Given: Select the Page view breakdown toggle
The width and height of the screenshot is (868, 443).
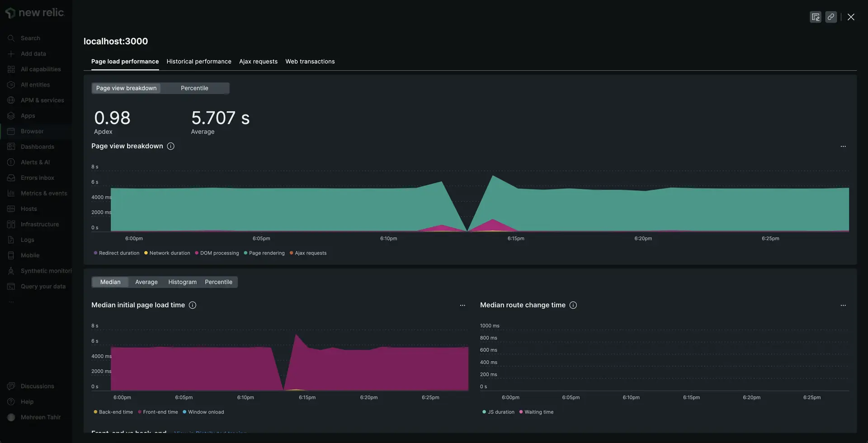Looking at the screenshot, I should pyautogui.click(x=126, y=88).
